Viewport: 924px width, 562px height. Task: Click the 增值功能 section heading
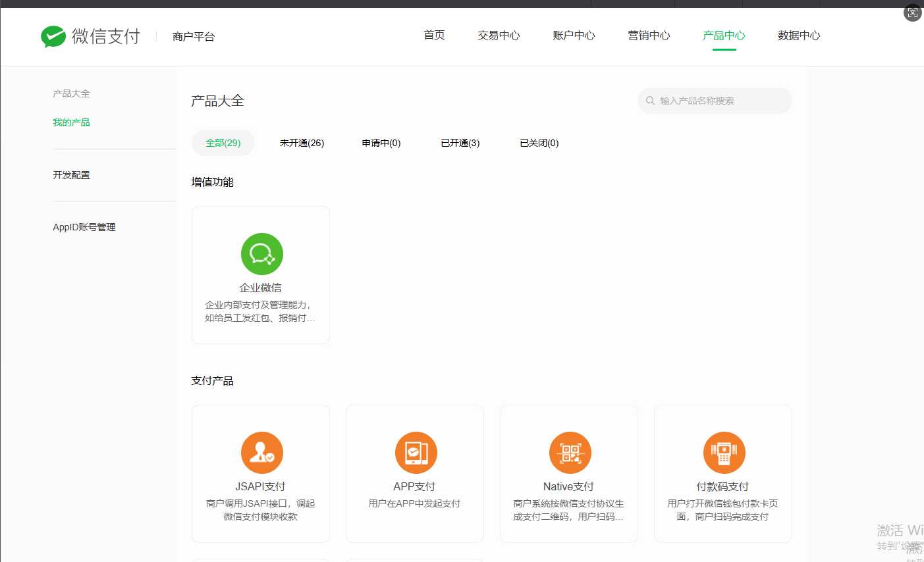click(x=213, y=182)
